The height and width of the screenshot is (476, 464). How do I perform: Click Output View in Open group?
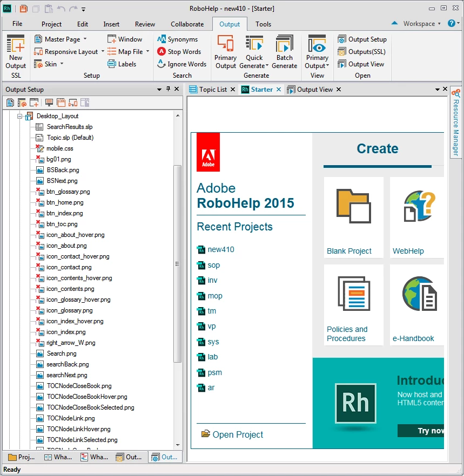coord(361,64)
